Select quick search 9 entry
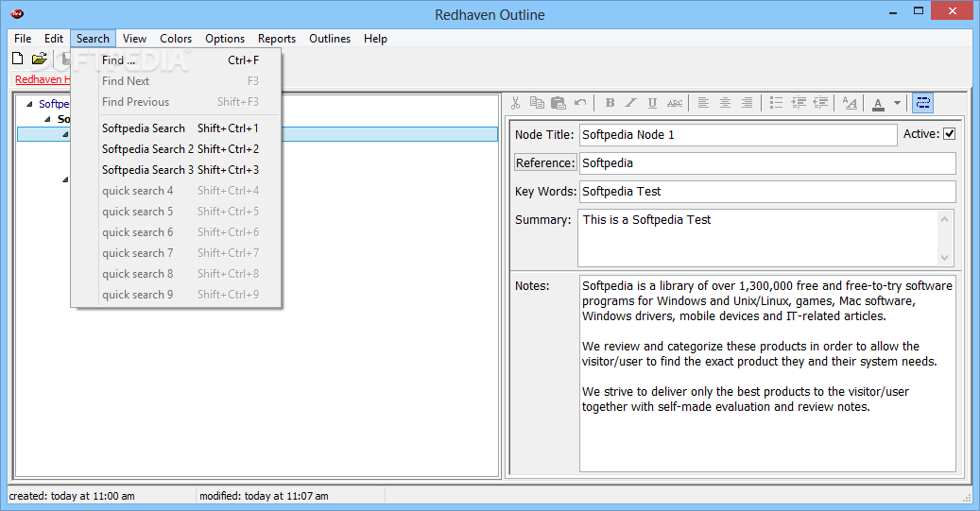Viewport: 980px width, 511px height. pos(177,295)
